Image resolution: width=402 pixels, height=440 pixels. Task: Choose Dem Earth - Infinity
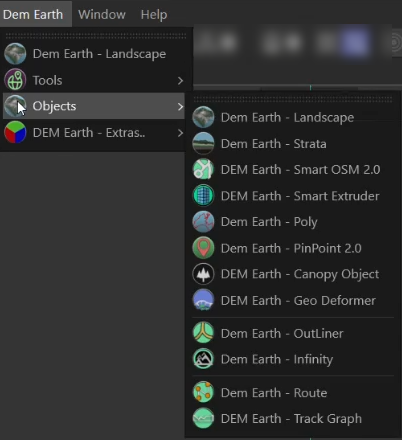(x=293, y=359)
